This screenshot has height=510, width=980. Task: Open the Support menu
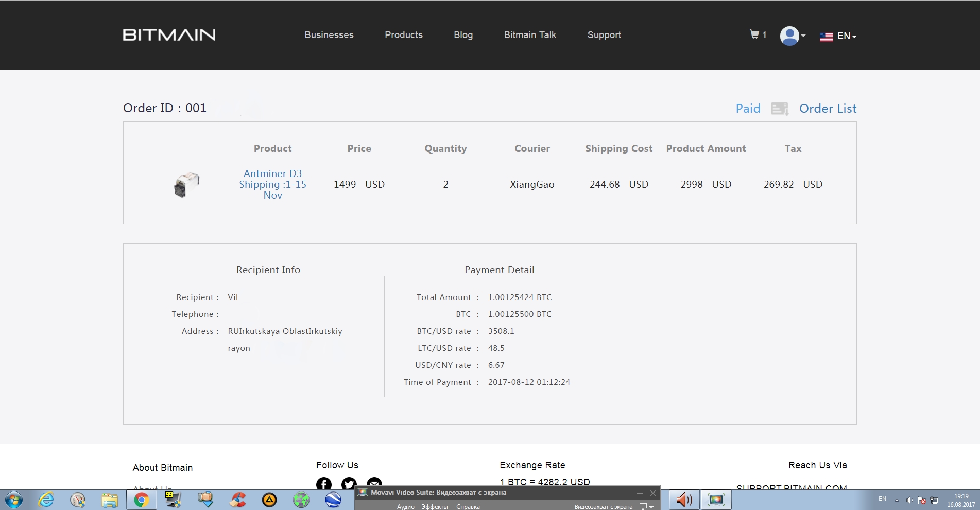coord(604,35)
